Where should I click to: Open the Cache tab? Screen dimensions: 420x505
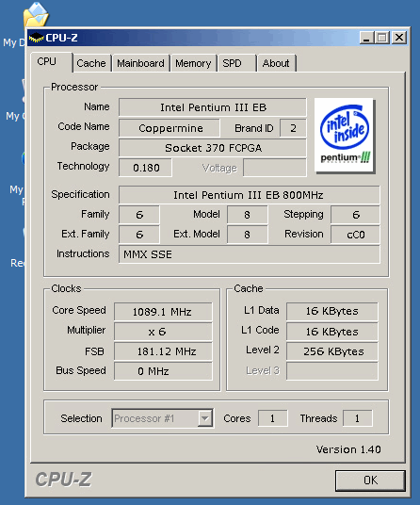point(91,63)
